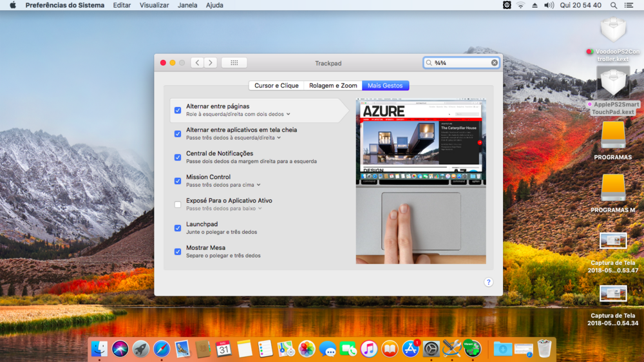Clear the search field with the X icon
This screenshot has height=362, width=644.
pyautogui.click(x=495, y=62)
